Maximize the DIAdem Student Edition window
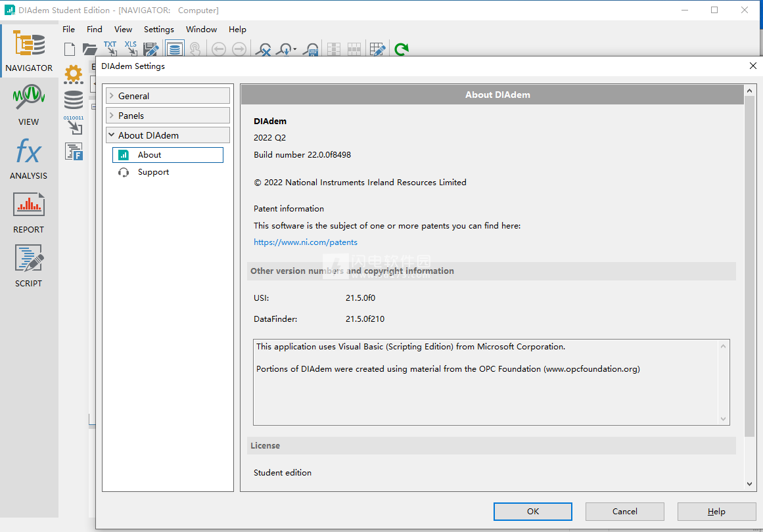Viewport: 763px width, 532px height. pos(714,10)
